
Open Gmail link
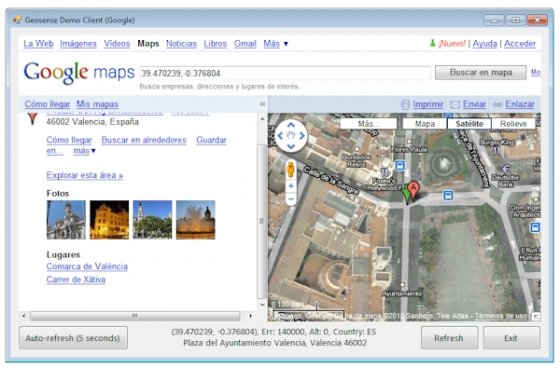tap(245, 44)
